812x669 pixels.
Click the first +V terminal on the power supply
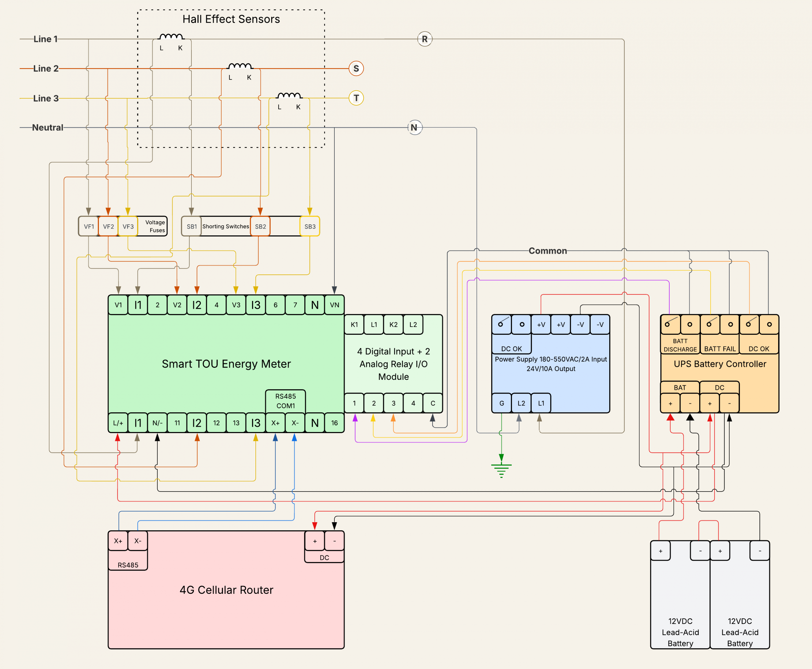click(541, 324)
